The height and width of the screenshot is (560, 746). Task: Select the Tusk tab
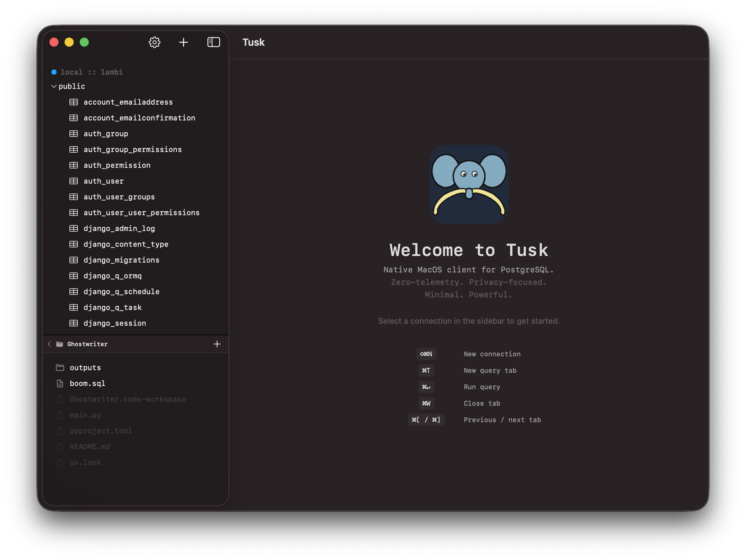point(253,42)
